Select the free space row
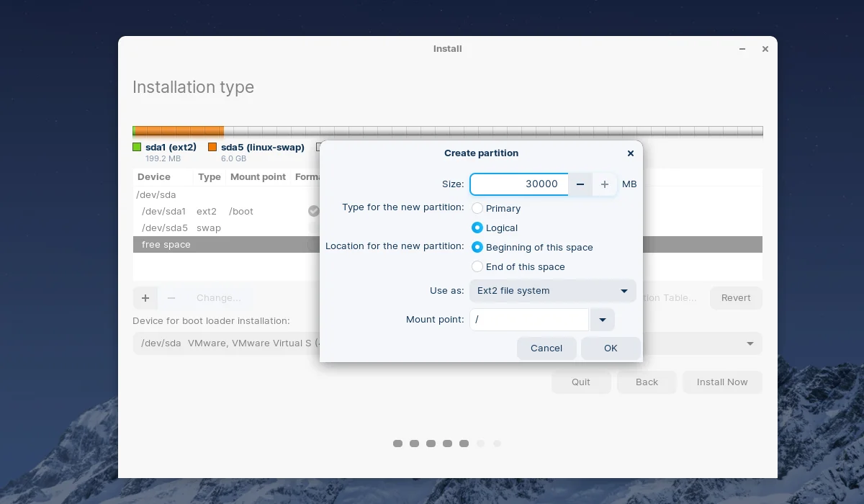 point(216,245)
